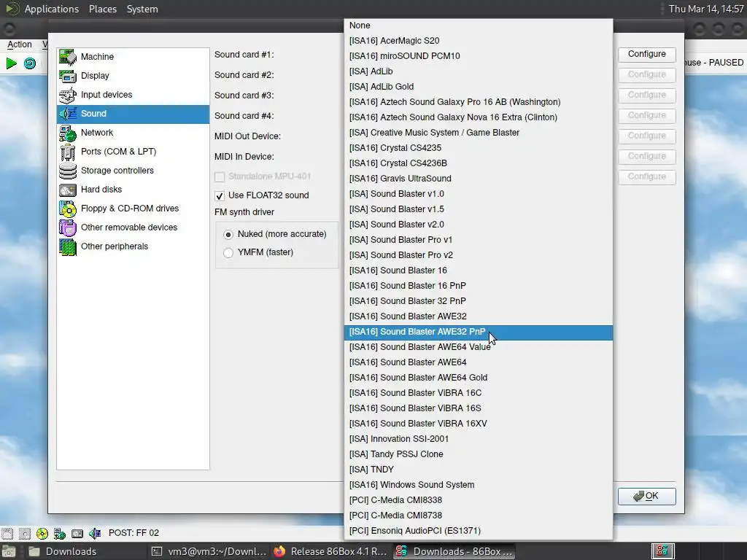Open the Machine settings icon
This screenshot has height=560, width=747.
68,57
